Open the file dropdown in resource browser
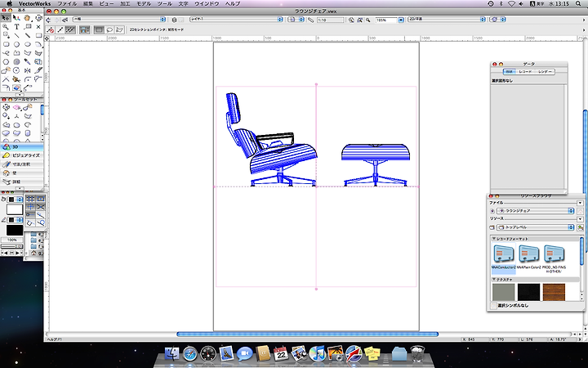The width and height of the screenshot is (588, 368). tap(536, 211)
